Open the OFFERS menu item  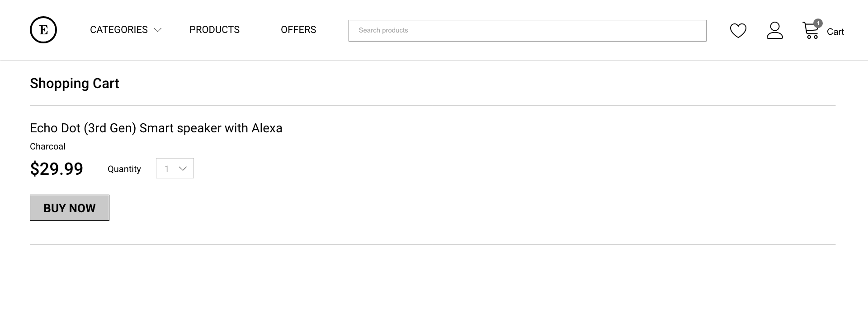click(x=298, y=30)
